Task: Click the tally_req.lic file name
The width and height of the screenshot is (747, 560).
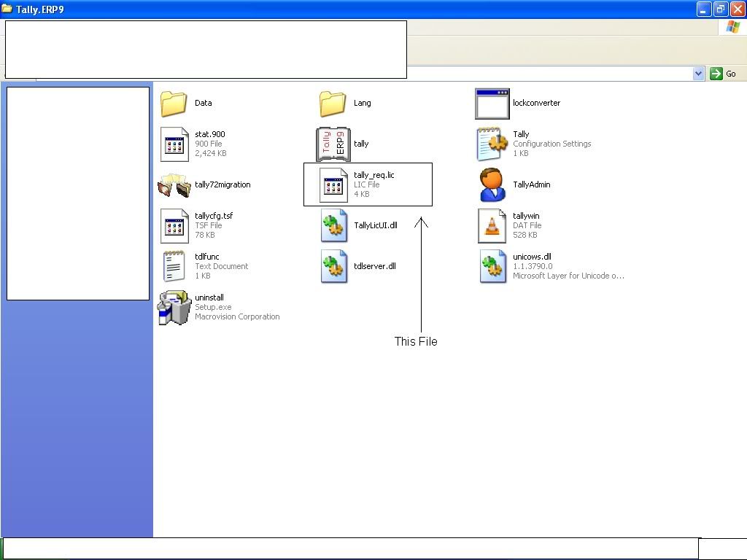Action: point(374,175)
